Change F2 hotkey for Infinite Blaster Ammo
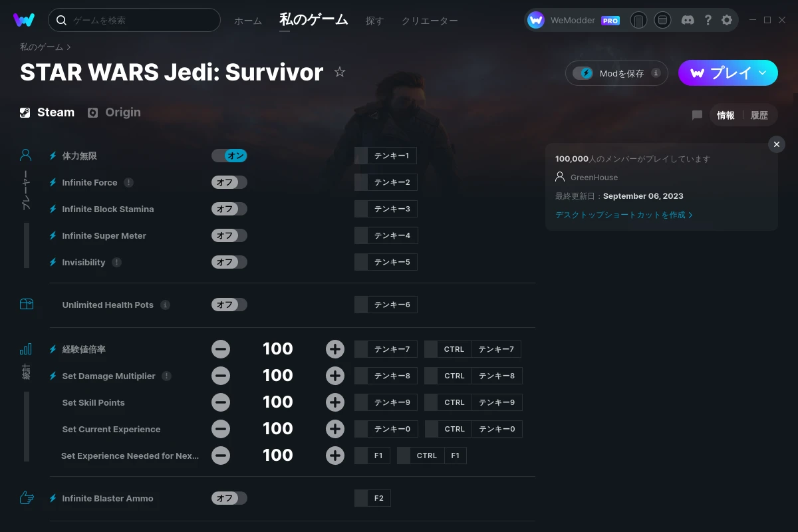 tap(372, 498)
